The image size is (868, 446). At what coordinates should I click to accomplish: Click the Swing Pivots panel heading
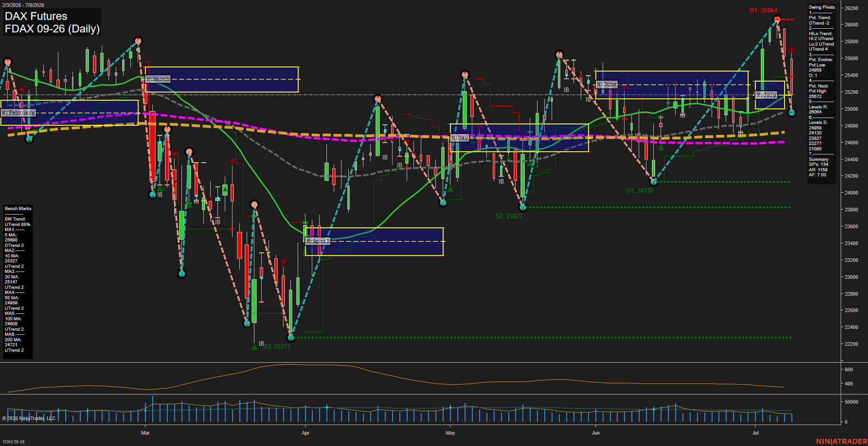(822, 7)
